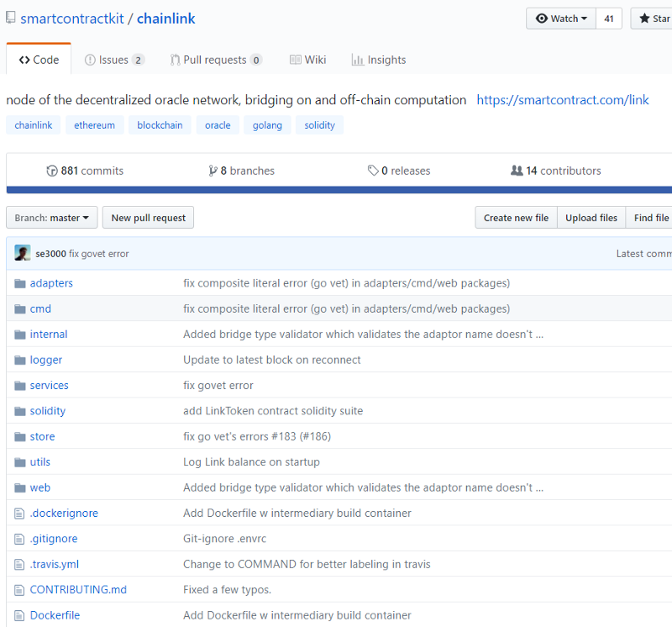This screenshot has height=627, width=672.
Task: Click the folder icon next to solidity
Action: click(x=19, y=411)
